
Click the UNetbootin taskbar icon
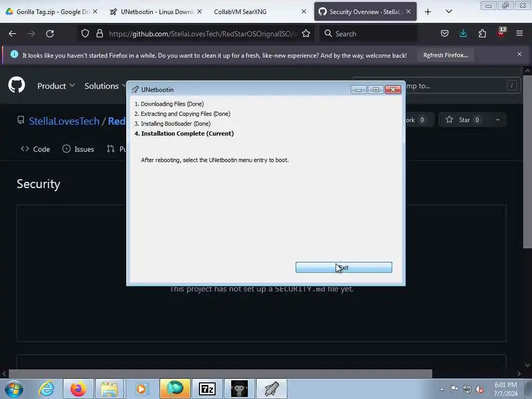271,389
